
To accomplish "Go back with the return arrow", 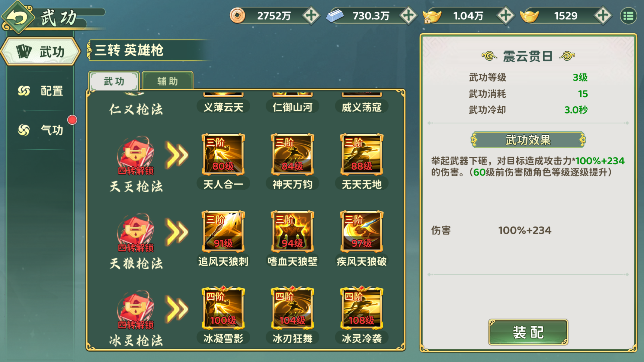I will pyautogui.click(x=18, y=17).
